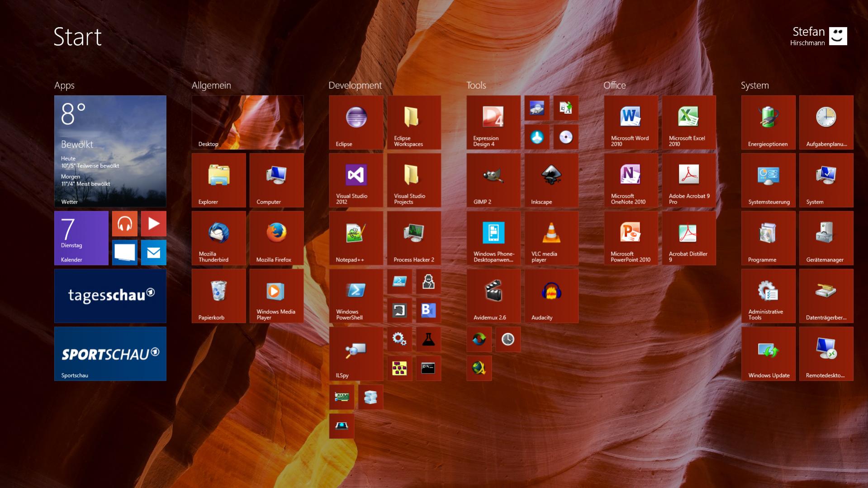Viewport: 868px width, 488px height.
Task: Start Acrobat Distiller 9
Action: point(689,238)
